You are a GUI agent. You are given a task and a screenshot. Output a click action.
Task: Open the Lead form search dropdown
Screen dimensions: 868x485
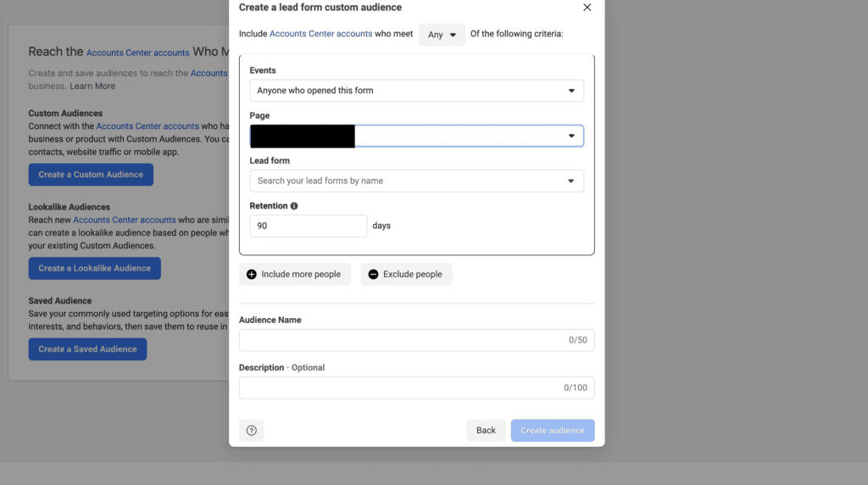tap(416, 181)
